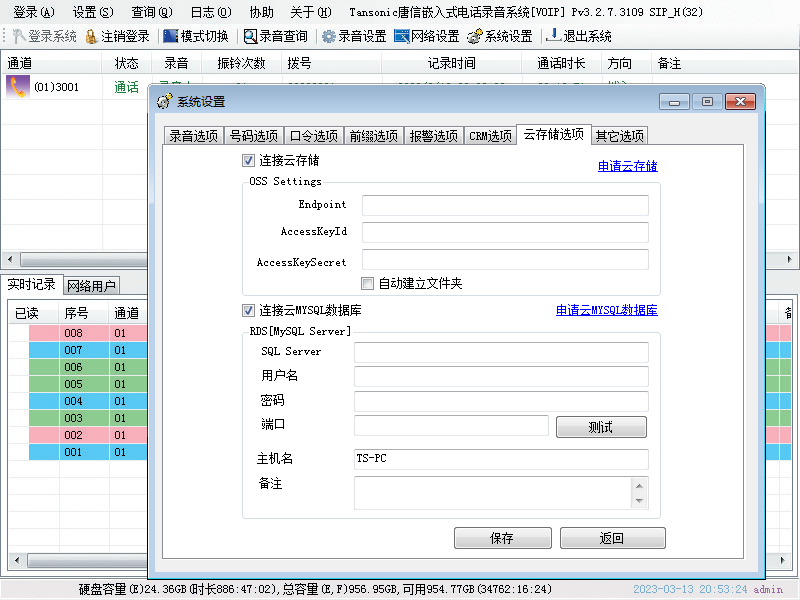
Task: Switch to the CRM选项 tab
Action: 490,136
